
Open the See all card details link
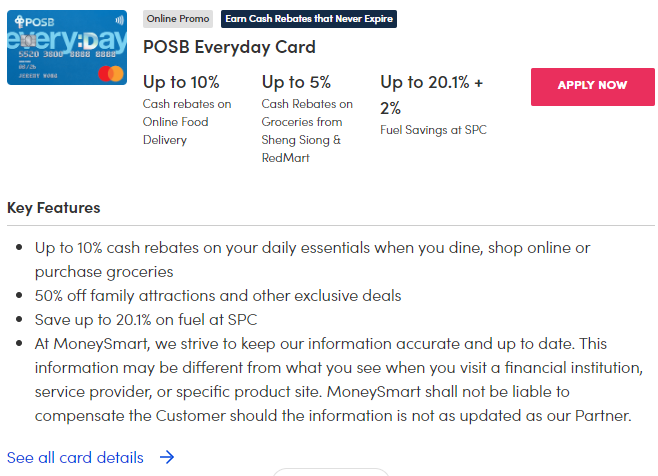pyautogui.click(x=76, y=457)
